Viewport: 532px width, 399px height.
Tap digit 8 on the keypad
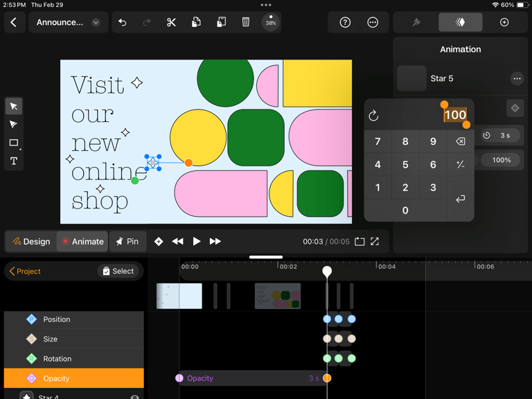point(405,141)
